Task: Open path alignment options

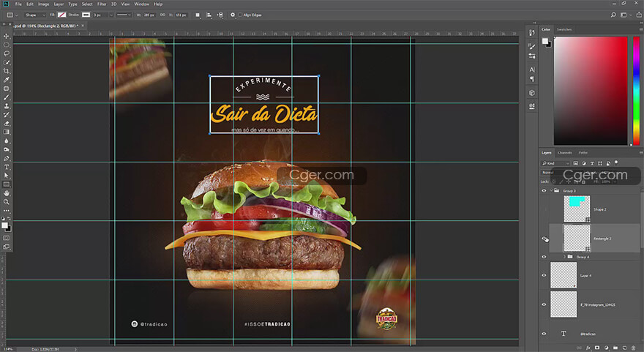Action: click(x=209, y=15)
